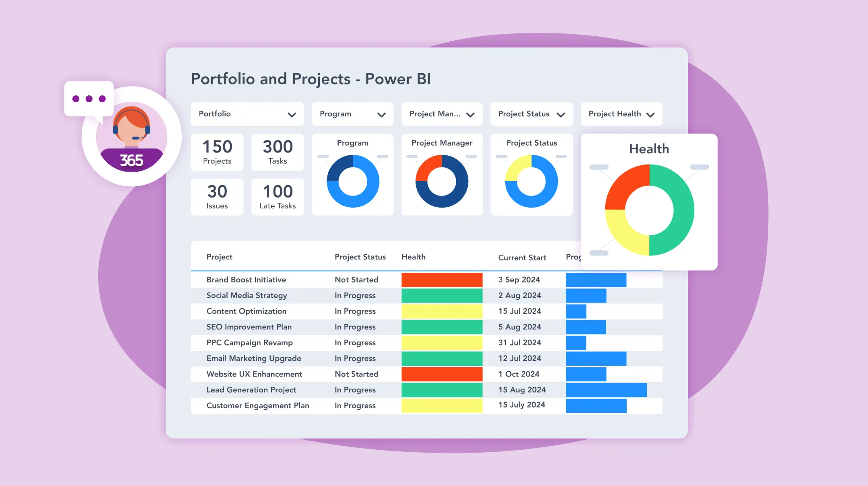Open the Project Status filter dropdown
The height and width of the screenshot is (486, 868).
tap(531, 114)
